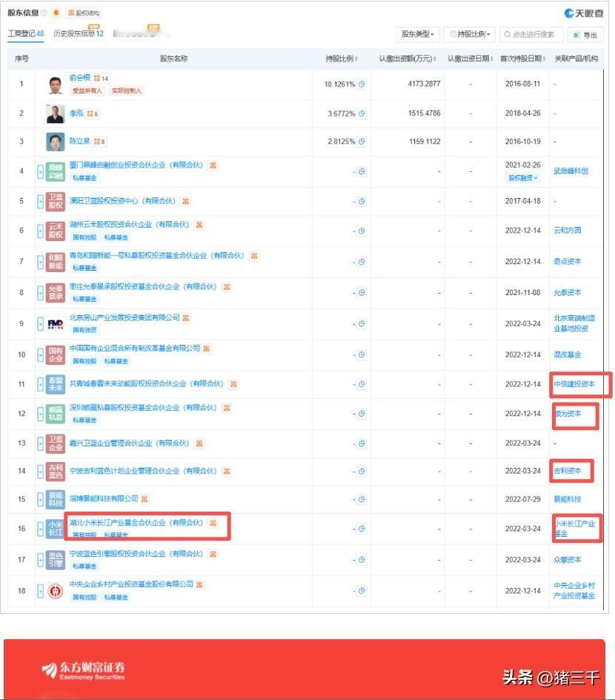Open related institution 混改基金
The height and width of the screenshot is (700, 615).
click(568, 355)
